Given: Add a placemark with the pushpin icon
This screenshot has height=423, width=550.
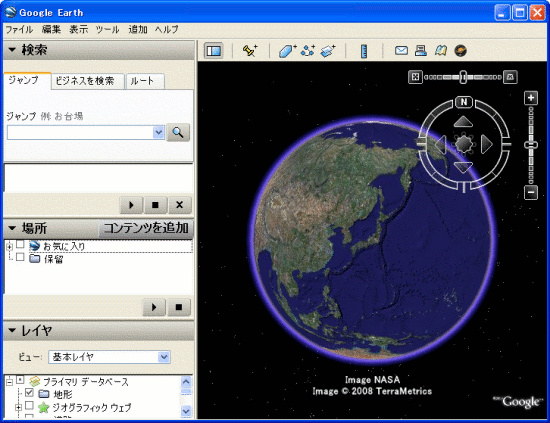Looking at the screenshot, I should [x=250, y=51].
